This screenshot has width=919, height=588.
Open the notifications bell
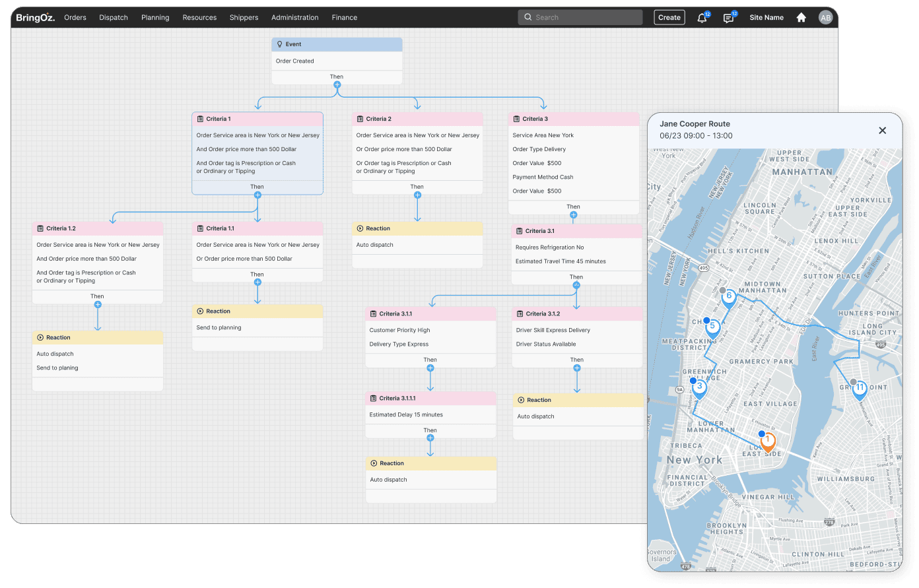pyautogui.click(x=702, y=18)
